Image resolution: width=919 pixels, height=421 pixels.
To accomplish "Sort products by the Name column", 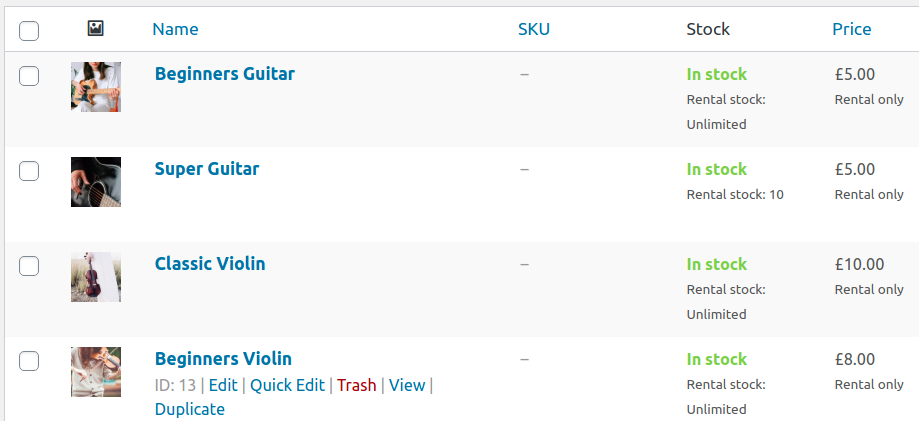I will coord(175,29).
